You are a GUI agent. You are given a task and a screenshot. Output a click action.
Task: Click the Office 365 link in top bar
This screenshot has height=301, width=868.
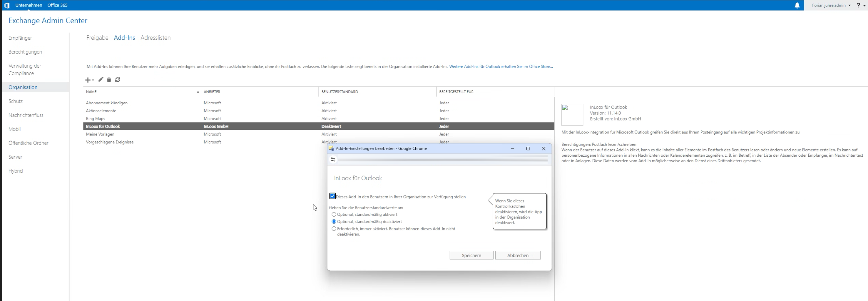[57, 5]
